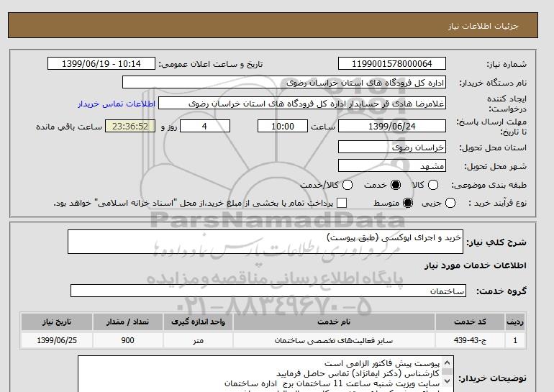Click the scroll up arrow of buyer notes
The image size is (554, 392).
point(447,363)
